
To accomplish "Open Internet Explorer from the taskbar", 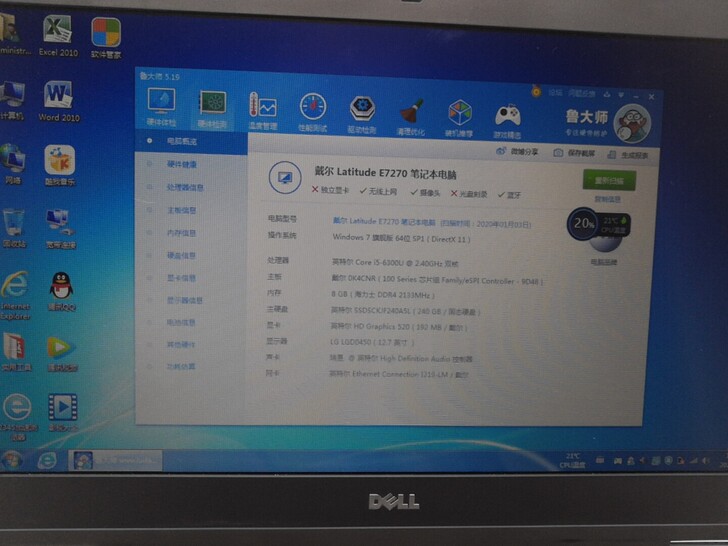I will pos(47,461).
